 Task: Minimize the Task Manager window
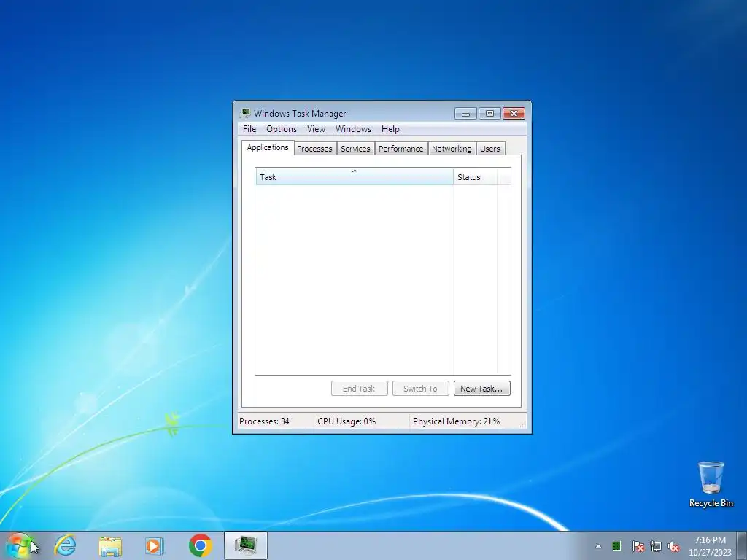pyautogui.click(x=465, y=113)
